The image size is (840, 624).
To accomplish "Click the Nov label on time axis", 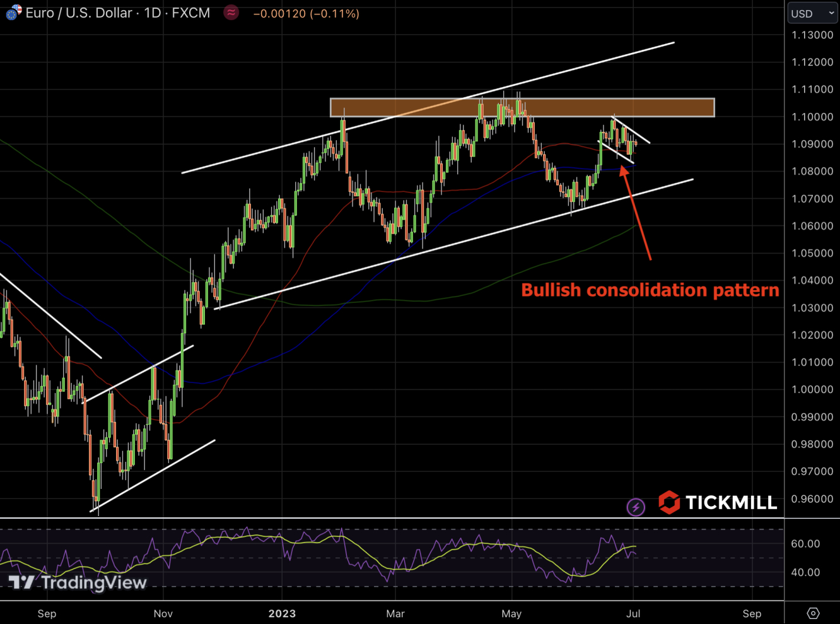I will point(163,613).
